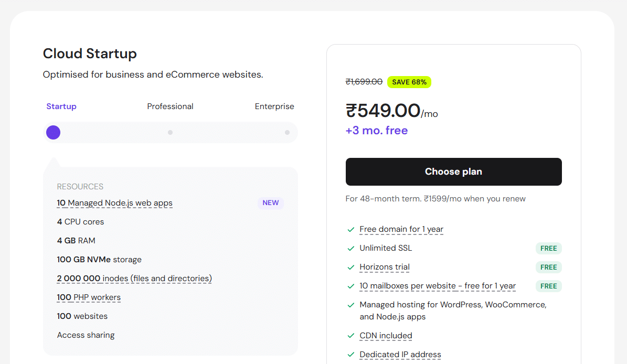The image size is (627, 364).
Task: Switch to the Professional tab
Action: (x=170, y=106)
